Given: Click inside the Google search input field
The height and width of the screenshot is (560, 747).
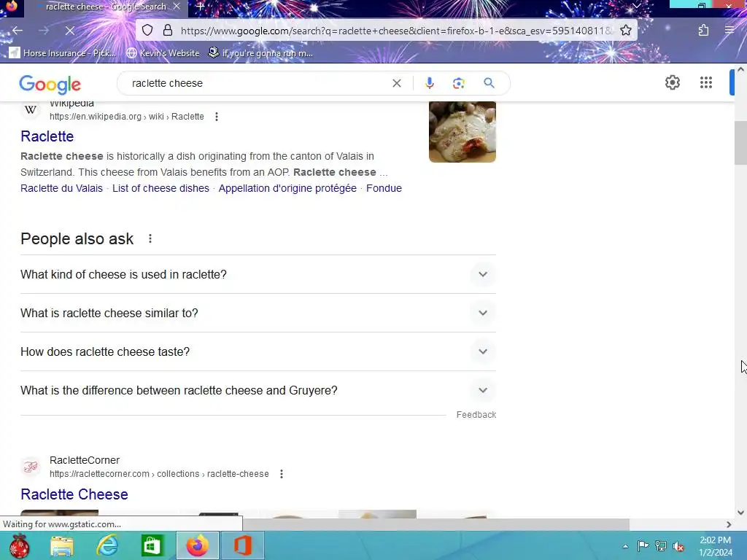Looking at the screenshot, I should click(258, 83).
